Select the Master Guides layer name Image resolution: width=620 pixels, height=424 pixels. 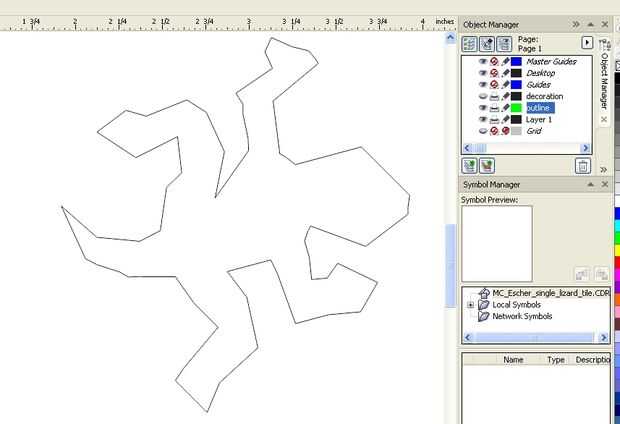coord(551,62)
